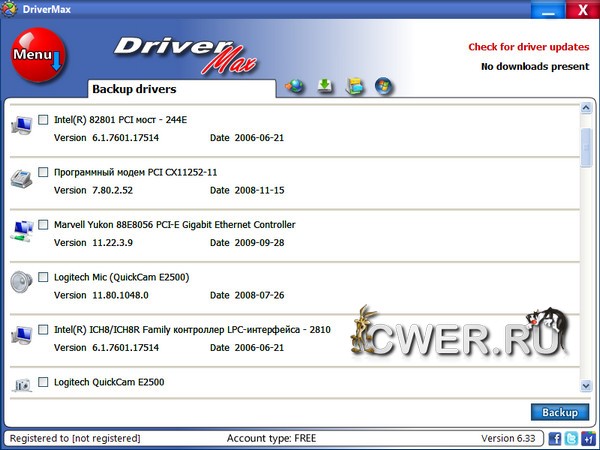Click the DriverMax logo in header
The image size is (600, 450).
[x=186, y=55]
